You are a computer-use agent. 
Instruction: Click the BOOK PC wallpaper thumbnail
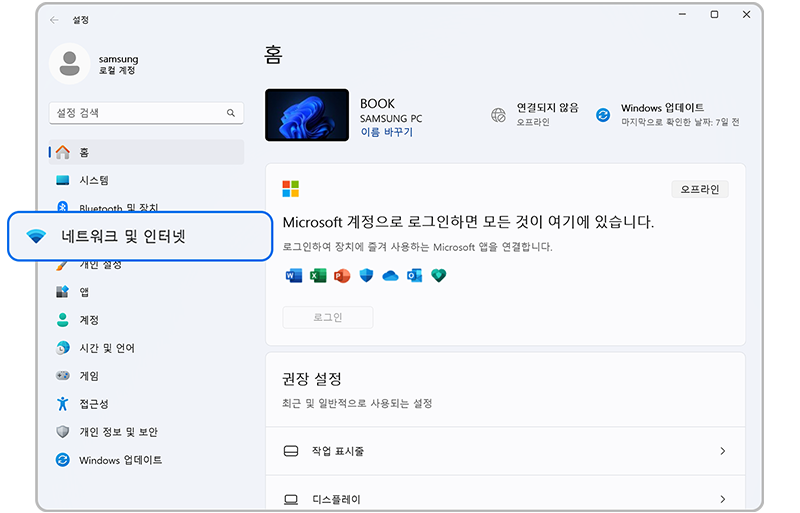pyautogui.click(x=307, y=115)
